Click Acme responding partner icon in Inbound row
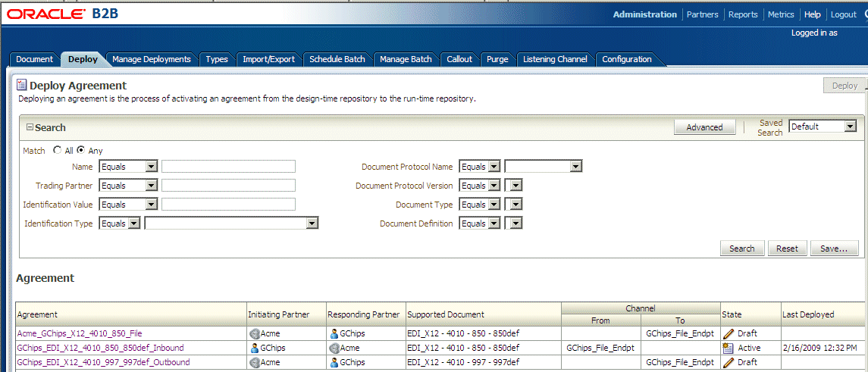 tap(334, 349)
